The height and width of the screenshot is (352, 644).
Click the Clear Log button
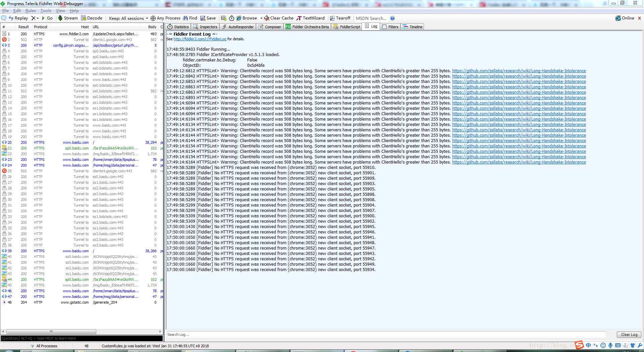pyautogui.click(x=629, y=335)
